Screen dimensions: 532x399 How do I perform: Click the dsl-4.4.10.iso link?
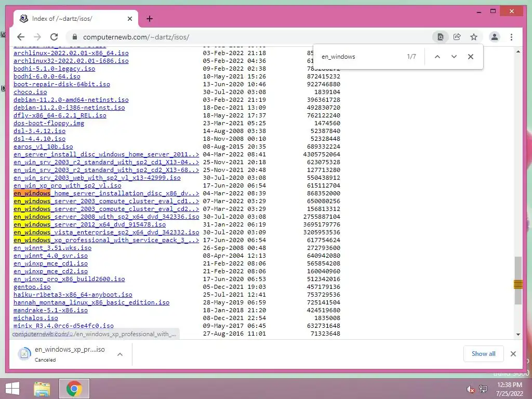tap(39, 139)
